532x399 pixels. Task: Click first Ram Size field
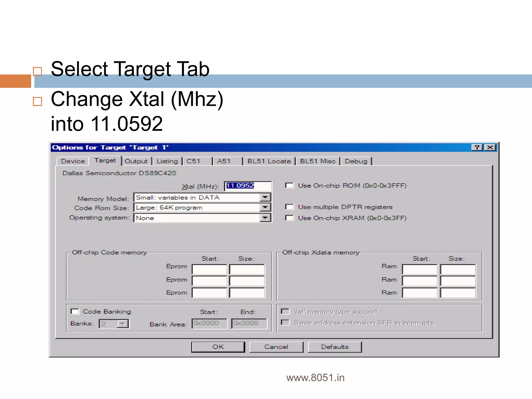click(x=458, y=269)
